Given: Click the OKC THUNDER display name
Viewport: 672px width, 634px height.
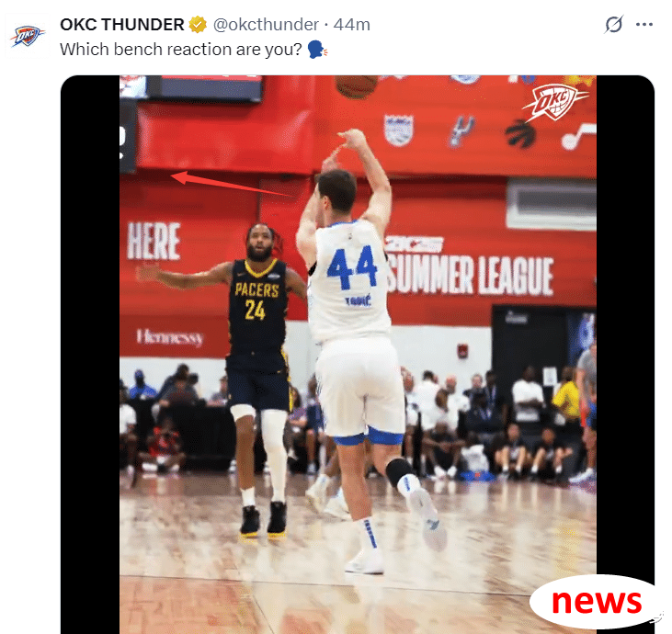Looking at the screenshot, I should (x=122, y=25).
